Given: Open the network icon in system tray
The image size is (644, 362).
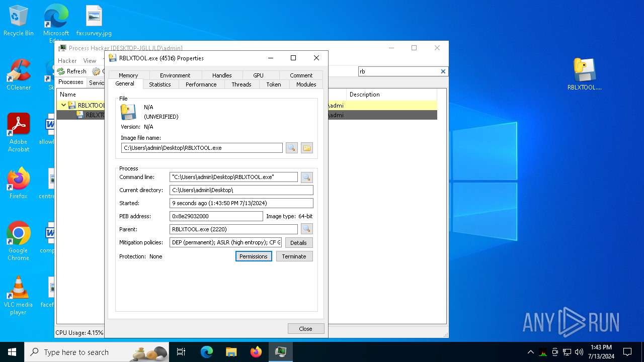Looking at the screenshot, I should [567, 352].
